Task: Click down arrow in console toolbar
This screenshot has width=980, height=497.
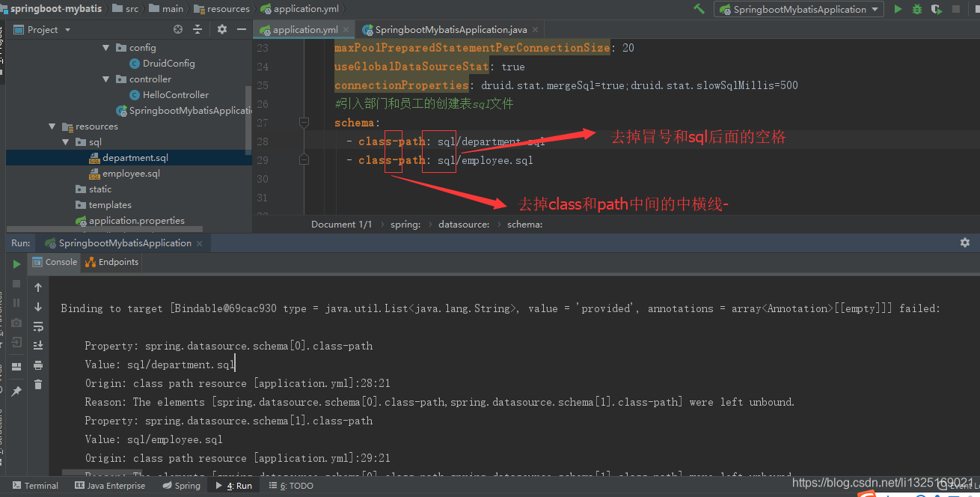Action: click(x=38, y=306)
